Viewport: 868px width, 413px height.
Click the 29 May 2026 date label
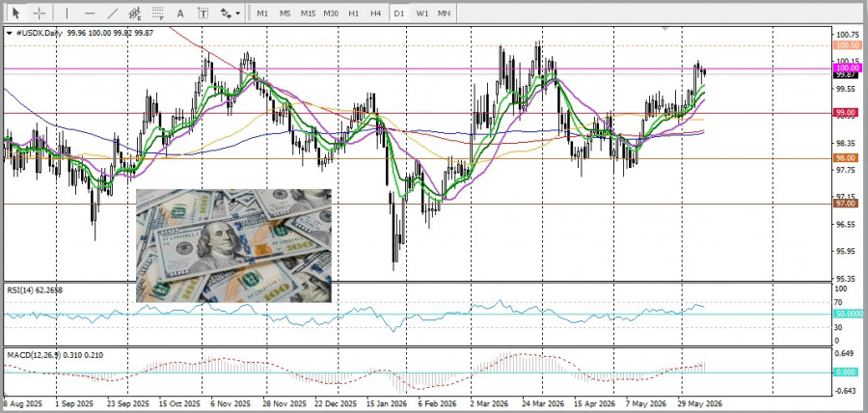click(x=702, y=403)
